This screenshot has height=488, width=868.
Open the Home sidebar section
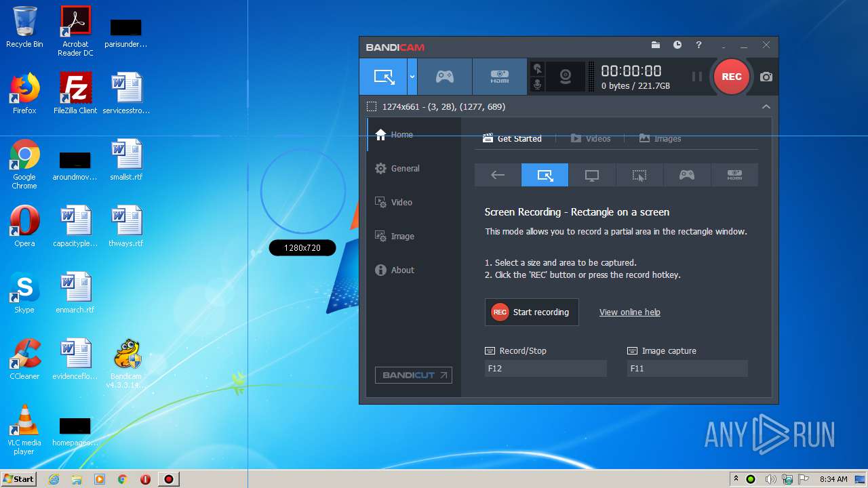coord(414,135)
